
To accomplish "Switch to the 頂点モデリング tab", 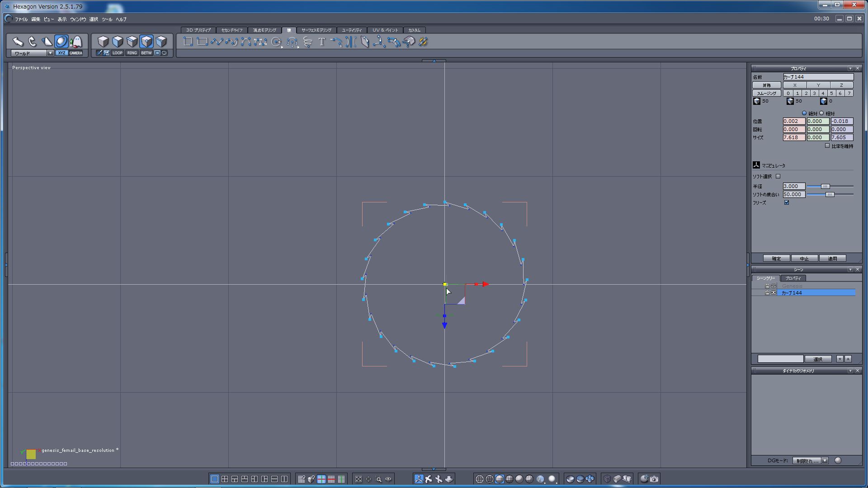I will (x=264, y=30).
